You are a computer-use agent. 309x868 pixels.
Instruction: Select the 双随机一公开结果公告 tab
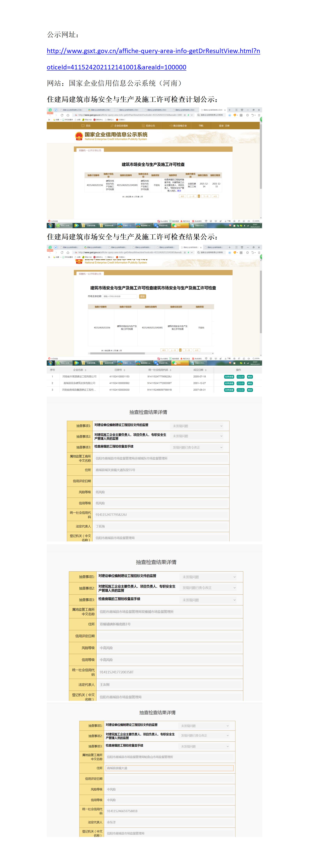90,274
